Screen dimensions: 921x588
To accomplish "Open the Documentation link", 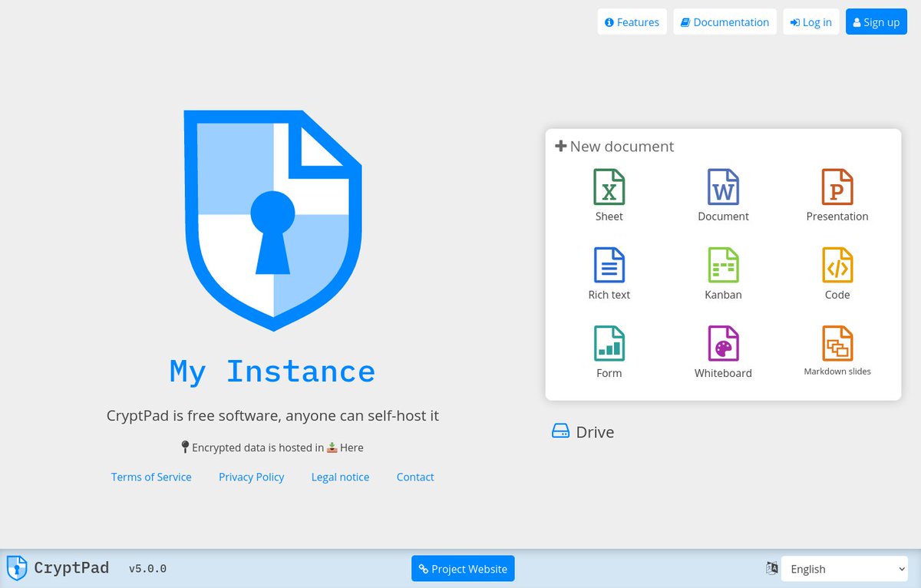I will (x=725, y=22).
